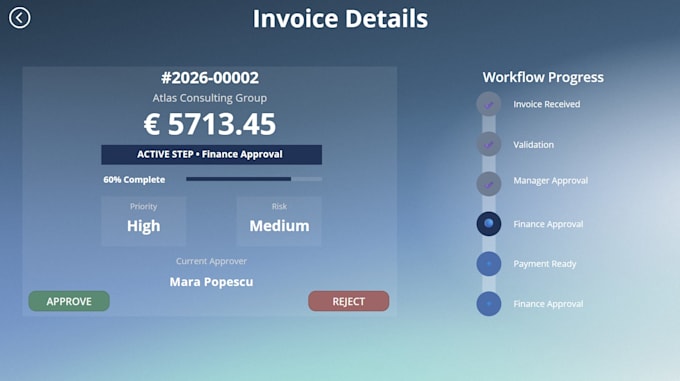
Task: Go back using the arrow icon
Action: pos(20,18)
